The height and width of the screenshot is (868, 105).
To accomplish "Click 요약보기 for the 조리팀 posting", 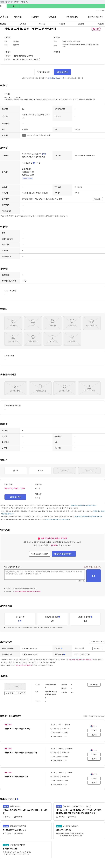I will click(94, 731).
